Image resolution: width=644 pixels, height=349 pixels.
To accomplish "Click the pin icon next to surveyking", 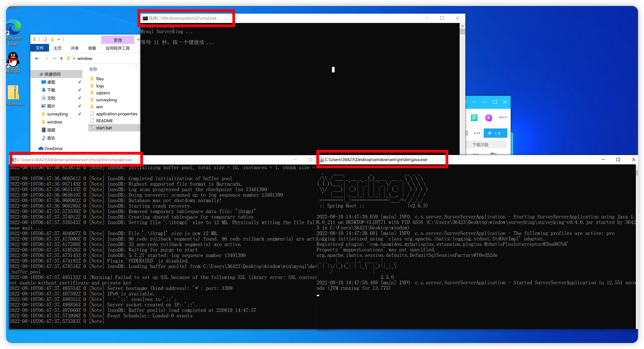I will click(79, 114).
